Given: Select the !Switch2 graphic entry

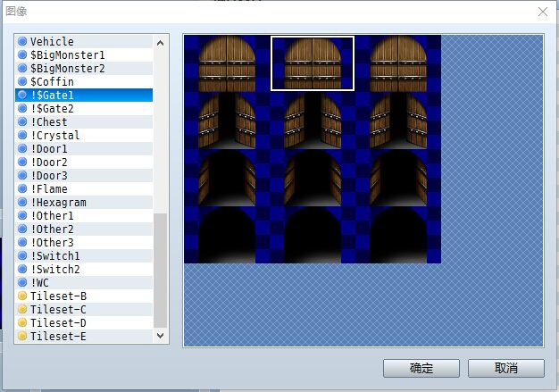Looking at the screenshot, I should point(84,270).
